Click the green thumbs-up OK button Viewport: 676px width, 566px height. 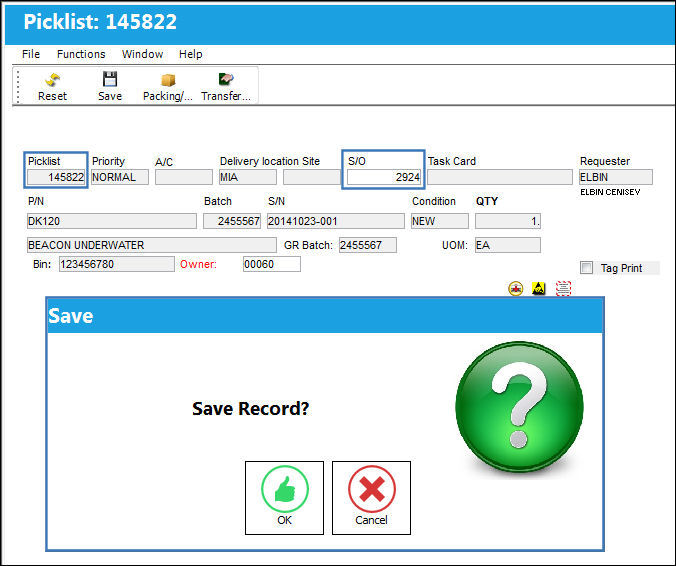[285, 498]
